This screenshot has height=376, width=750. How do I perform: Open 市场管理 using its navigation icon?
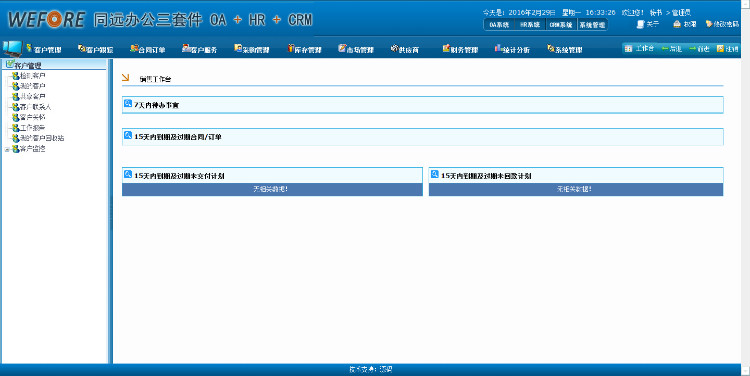click(342, 48)
